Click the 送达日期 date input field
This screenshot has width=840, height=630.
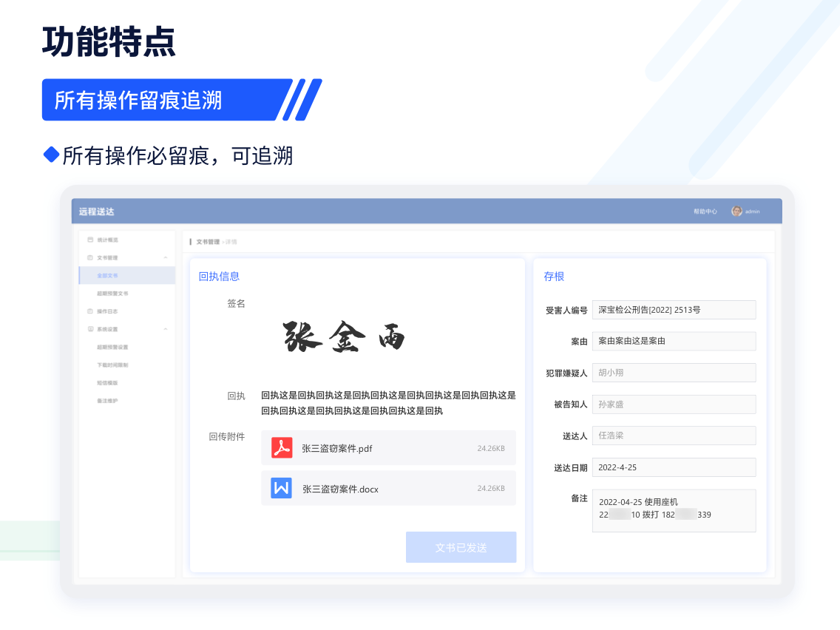673,467
